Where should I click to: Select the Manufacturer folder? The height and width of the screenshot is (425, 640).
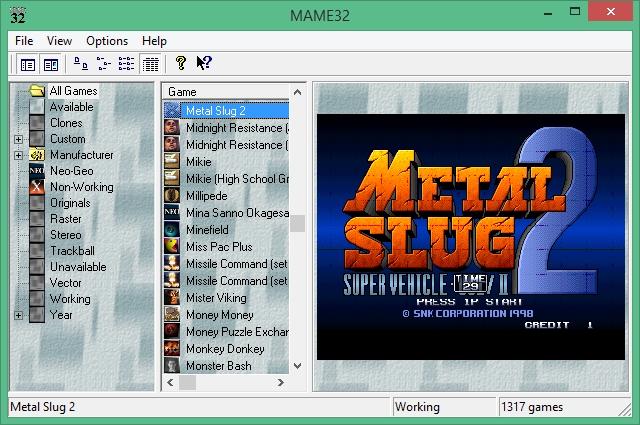coord(82,155)
